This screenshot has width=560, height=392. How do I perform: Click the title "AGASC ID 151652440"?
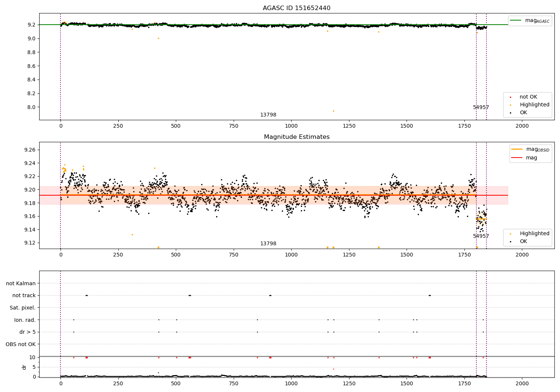coord(296,8)
